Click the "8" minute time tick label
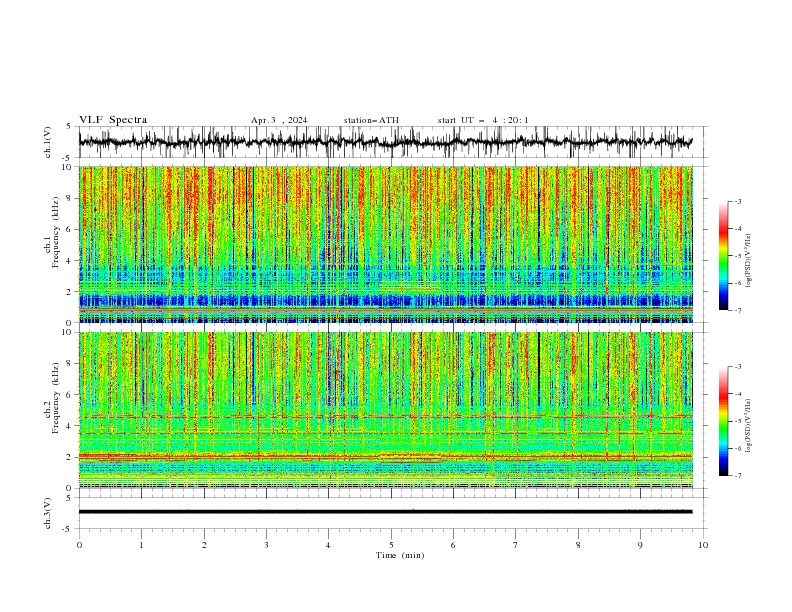Viewport: 792px width, 612px height. (578, 545)
